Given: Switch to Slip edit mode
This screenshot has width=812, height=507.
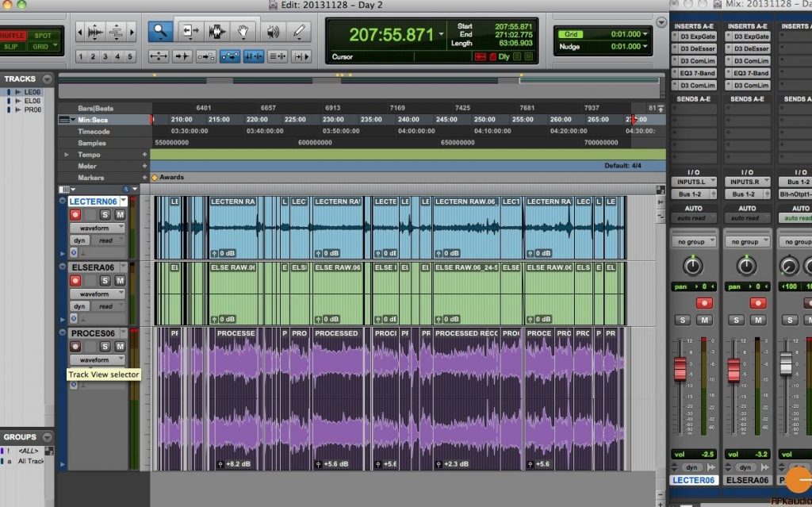Looking at the screenshot, I should [13, 47].
